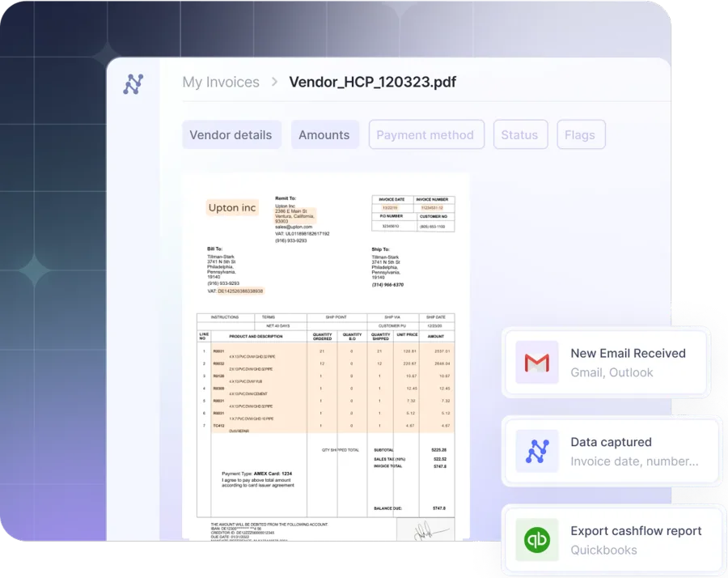Click the highlighted invoice number value
The image size is (728, 578).
coord(432,208)
